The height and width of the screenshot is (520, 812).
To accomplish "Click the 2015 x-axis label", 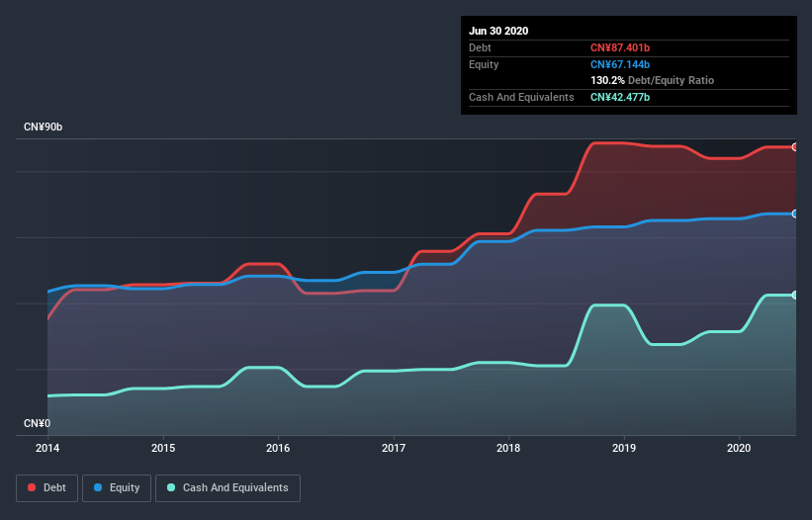I will [x=163, y=448].
